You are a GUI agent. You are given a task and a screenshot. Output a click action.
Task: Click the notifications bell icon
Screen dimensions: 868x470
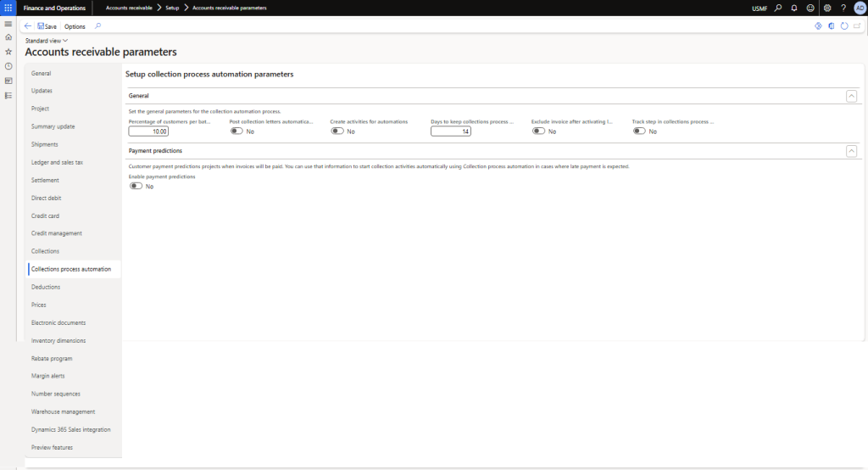click(x=794, y=8)
